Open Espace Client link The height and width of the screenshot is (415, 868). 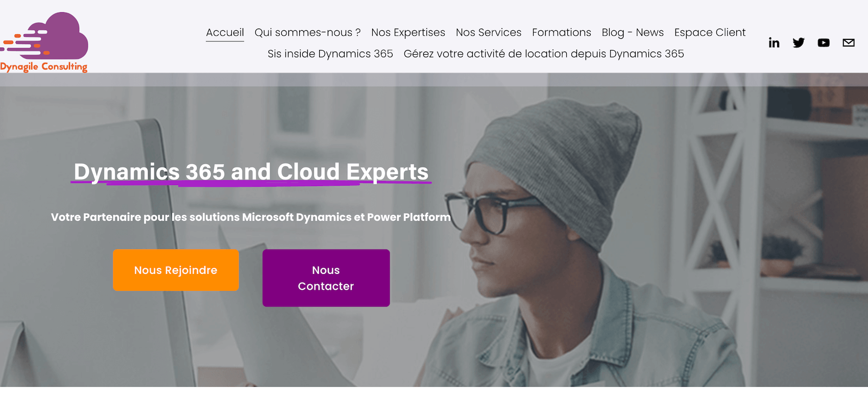(710, 33)
